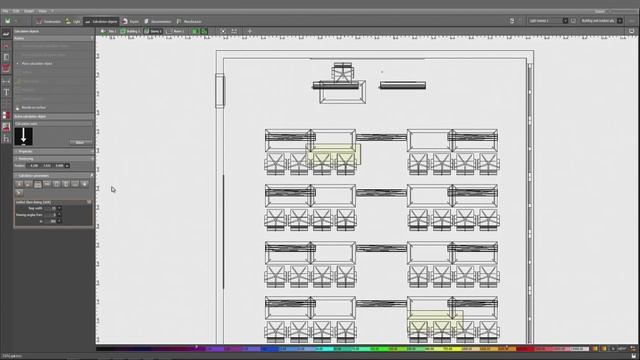Open the Documentation mode tab
This screenshot has height=360, width=640.
click(x=158, y=21)
